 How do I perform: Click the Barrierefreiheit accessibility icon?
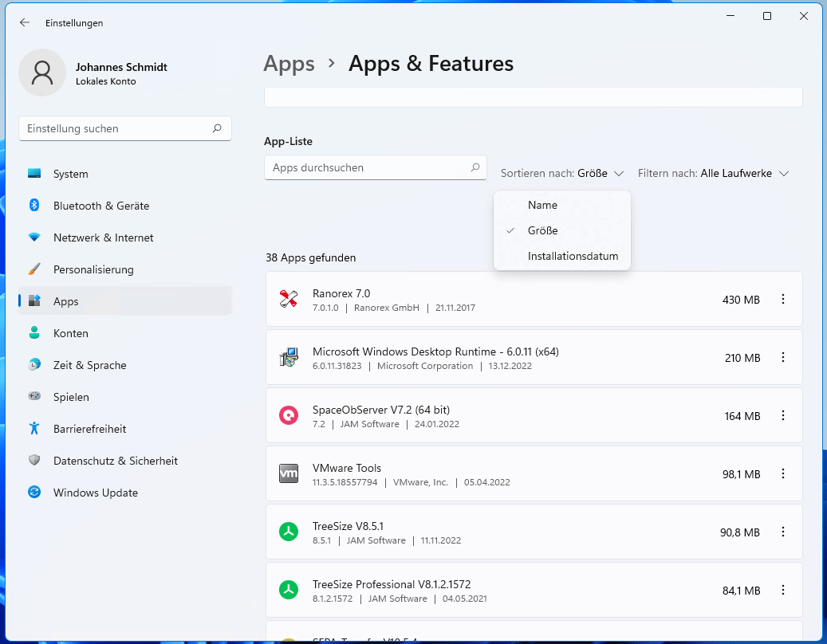tap(34, 429)
